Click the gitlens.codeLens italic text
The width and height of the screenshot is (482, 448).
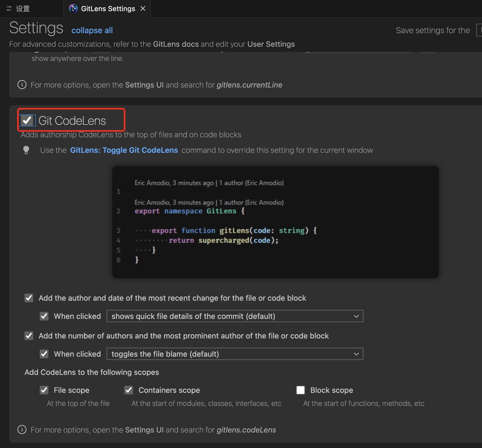246,430
